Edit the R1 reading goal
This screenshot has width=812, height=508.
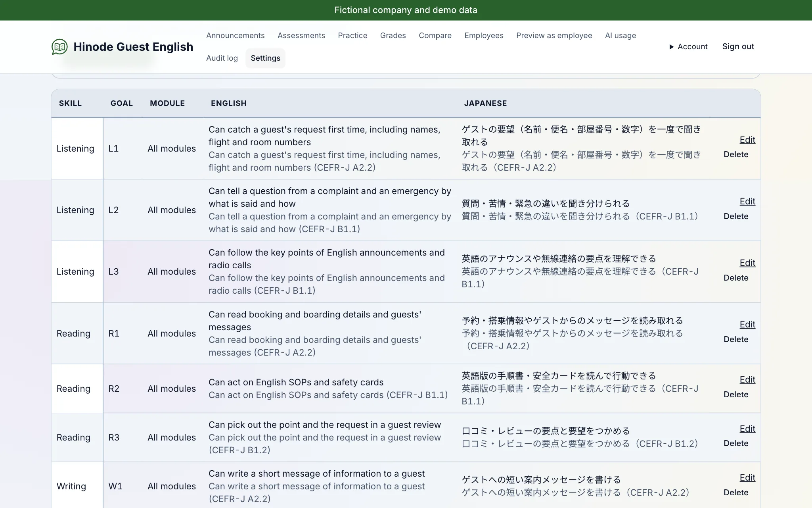pos(747,324)
